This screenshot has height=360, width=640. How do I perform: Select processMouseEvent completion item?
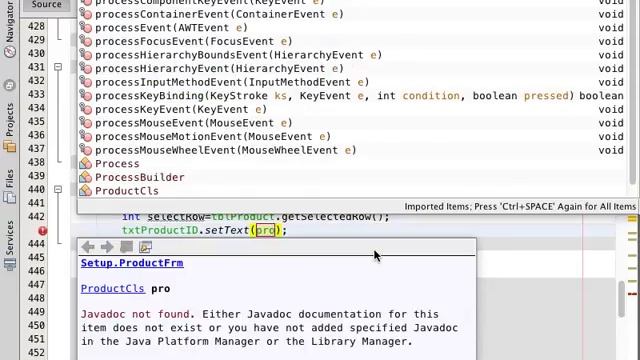[351, 123]
